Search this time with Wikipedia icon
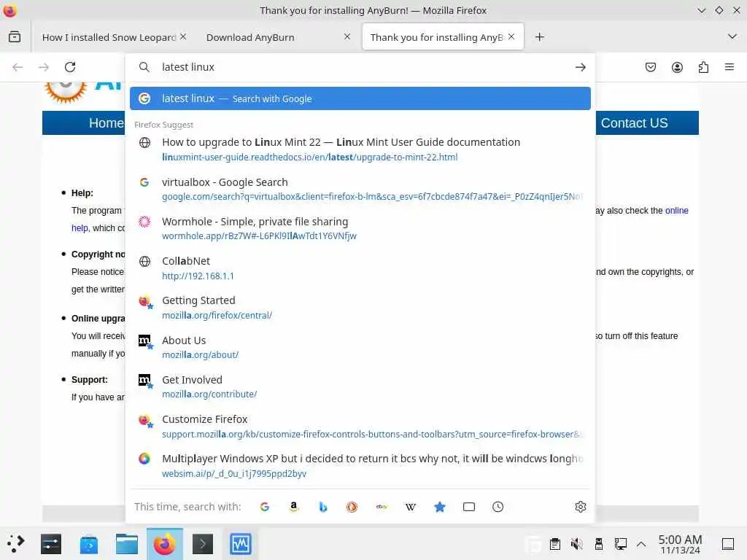This screenshot has width=747, height=560. tap(411, 507)
